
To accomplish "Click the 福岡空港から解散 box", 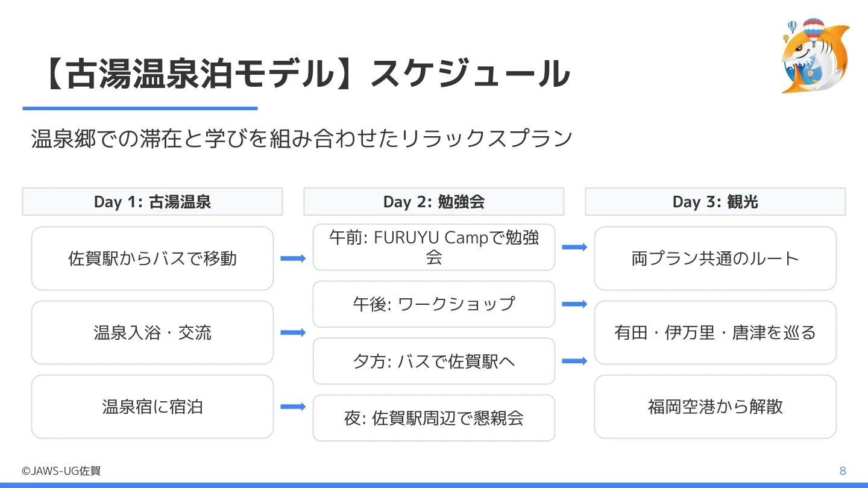I will coord(715,407).
